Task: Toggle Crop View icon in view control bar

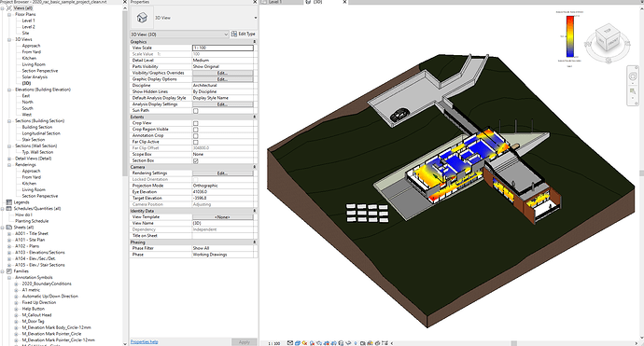Action: click(327, 342)
